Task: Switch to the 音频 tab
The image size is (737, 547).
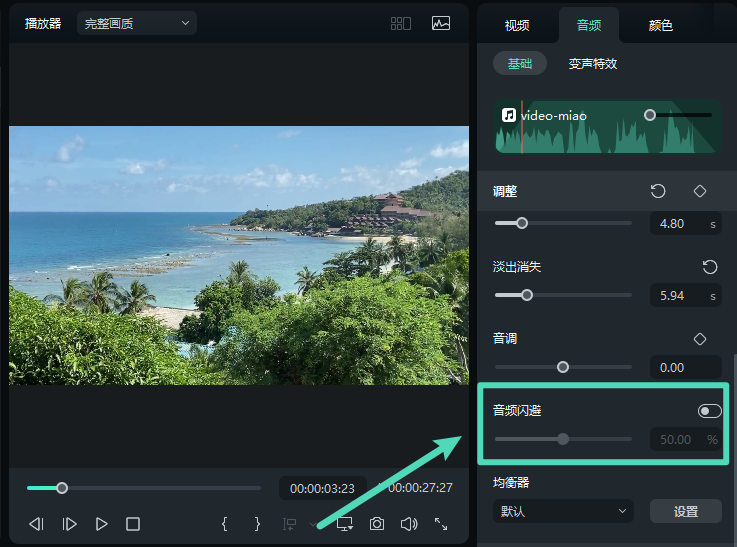Action: (x=588, y=25)
